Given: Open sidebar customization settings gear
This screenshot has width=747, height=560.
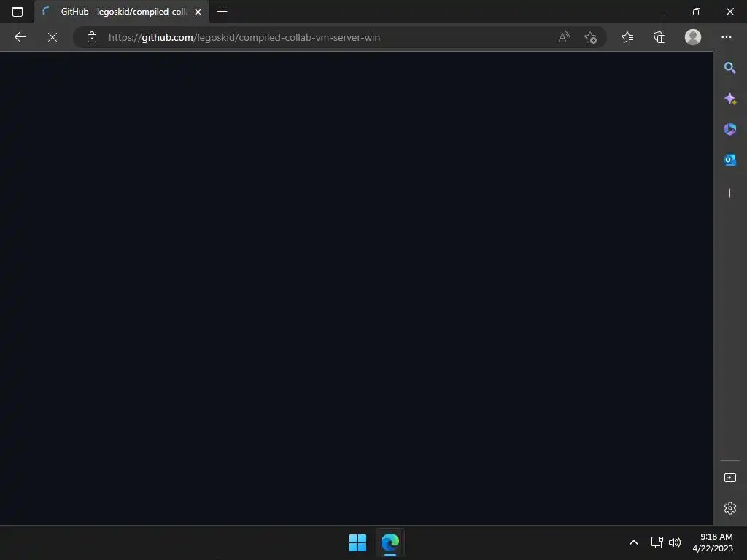Looking at the screenshot, I should point(729,508).
